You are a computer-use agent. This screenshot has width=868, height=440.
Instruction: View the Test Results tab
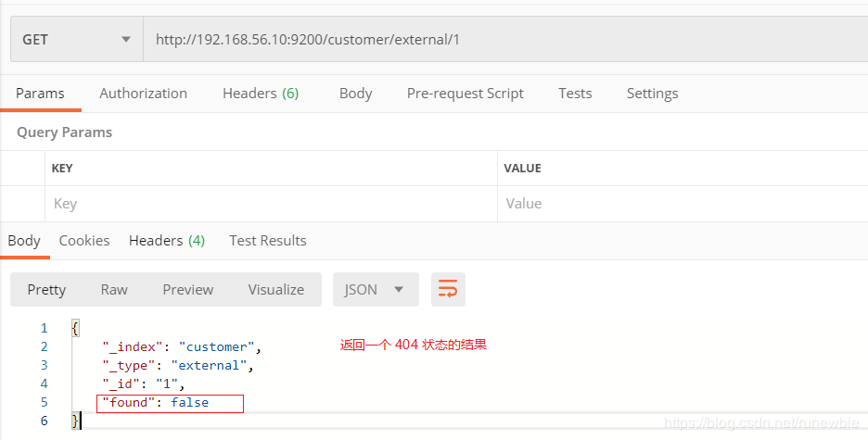268,241
